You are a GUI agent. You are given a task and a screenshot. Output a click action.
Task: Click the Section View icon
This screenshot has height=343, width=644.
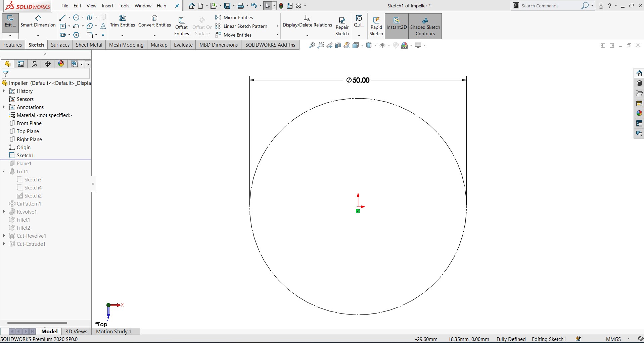(x=338, y=45)
